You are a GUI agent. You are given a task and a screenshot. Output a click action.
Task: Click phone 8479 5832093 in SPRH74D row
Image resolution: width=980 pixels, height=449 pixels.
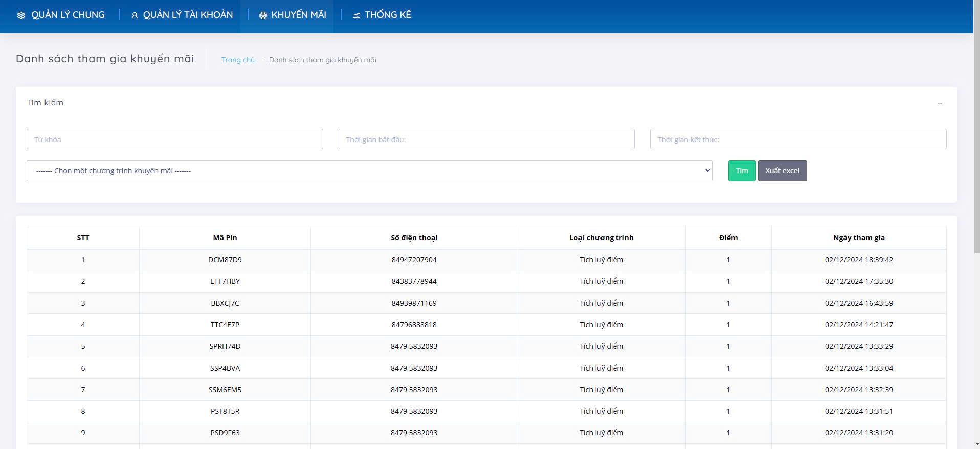(414, 346)
